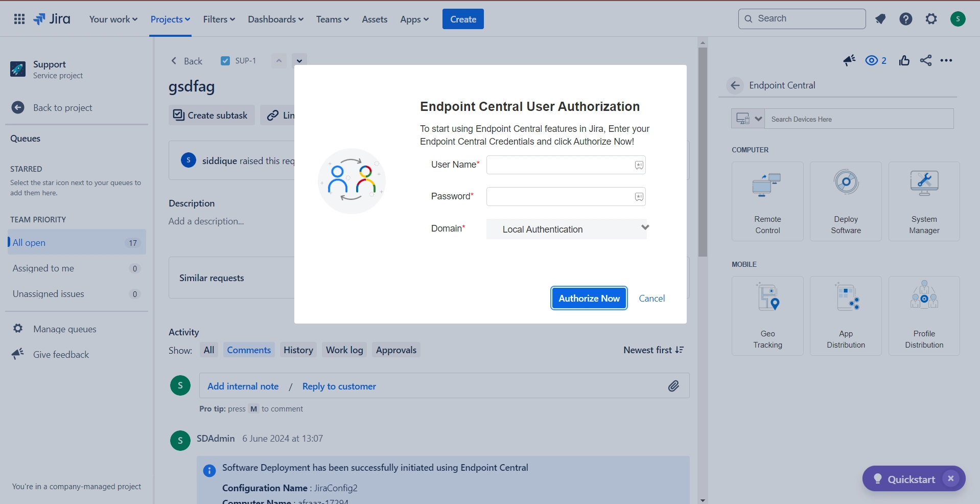The height and width of the screenshot is (504, 980).
Task: Click the share issue icon
Action: tap(926, 60)
